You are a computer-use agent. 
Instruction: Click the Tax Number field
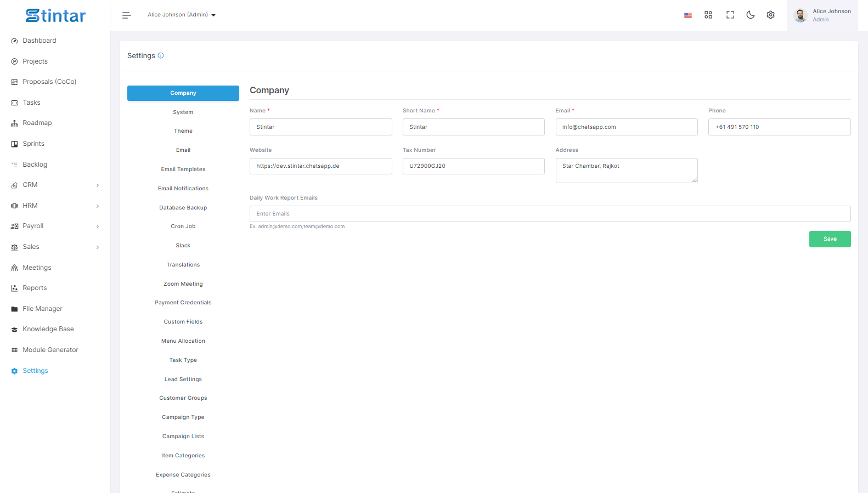474,166
